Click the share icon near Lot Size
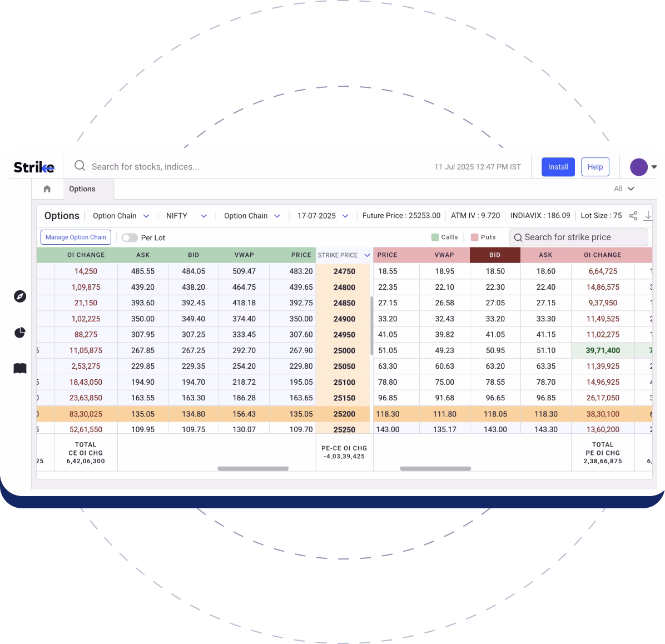The height and width of the screenshot is (644, 665). coord(633,216)
